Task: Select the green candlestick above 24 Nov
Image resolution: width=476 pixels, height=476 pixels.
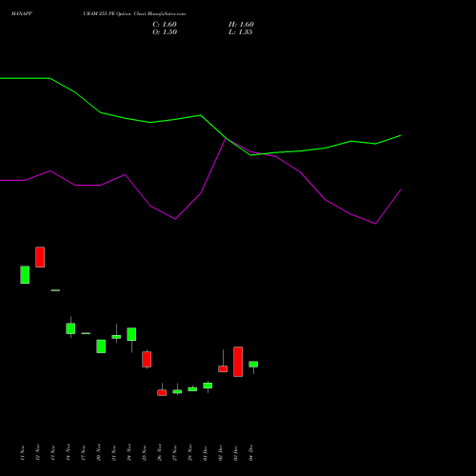Action: 131,334
